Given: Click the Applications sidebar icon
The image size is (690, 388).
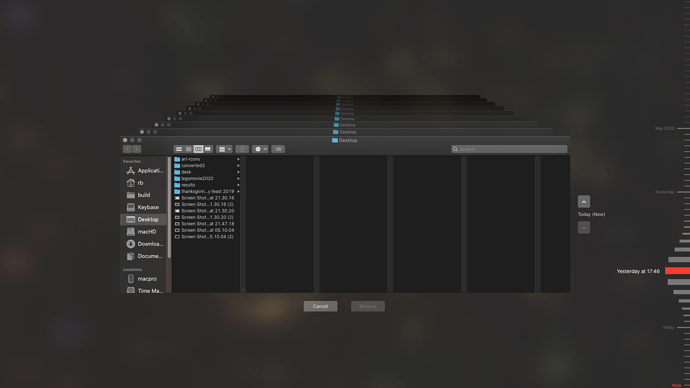Looking at the screenshot, I should click(131, 171).
